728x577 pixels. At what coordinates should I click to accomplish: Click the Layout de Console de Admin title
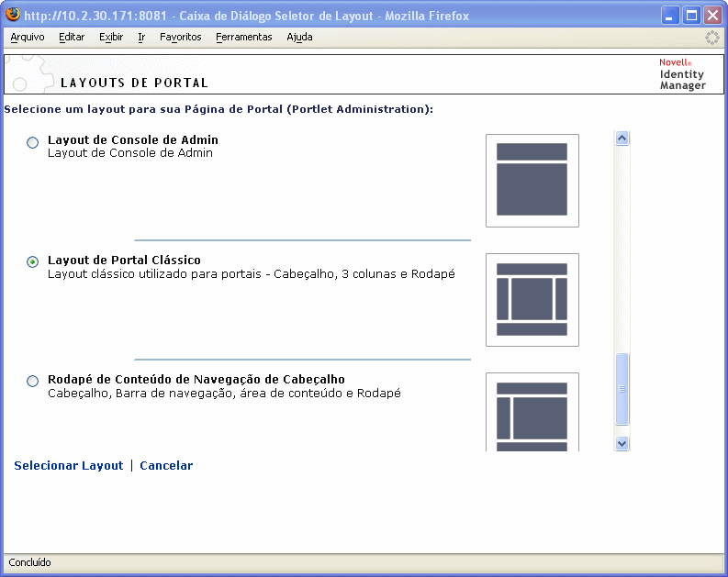[x=133, y=139]
